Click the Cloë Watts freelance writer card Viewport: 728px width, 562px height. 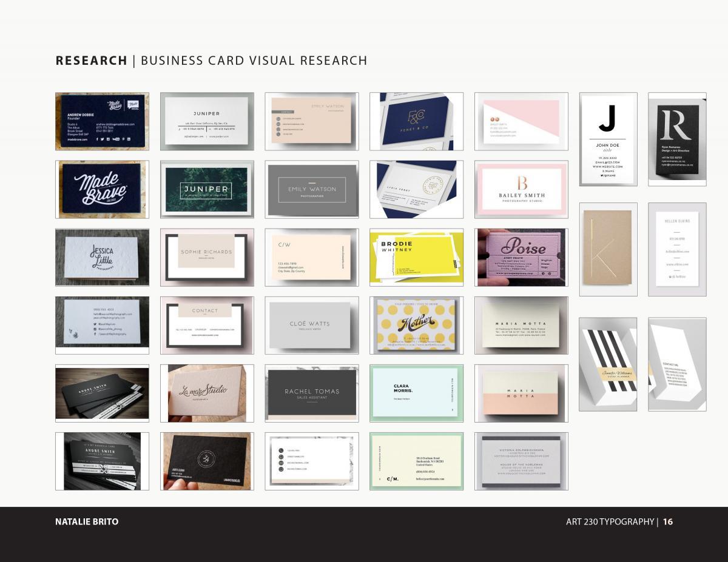[x=311, y=326]
